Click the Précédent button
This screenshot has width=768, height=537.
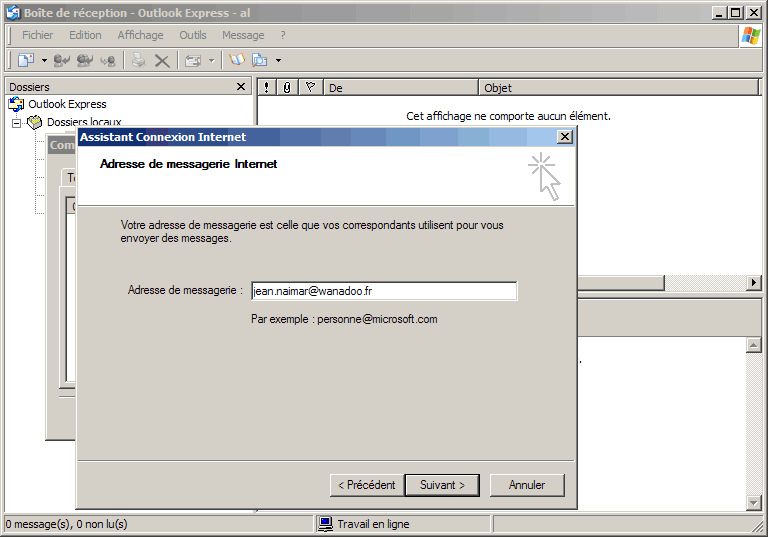366,485
